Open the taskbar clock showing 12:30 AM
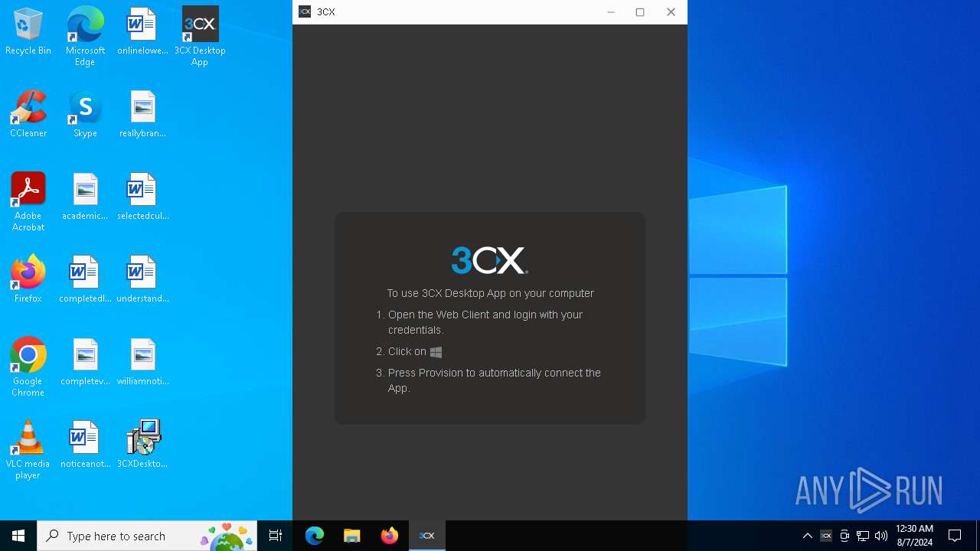The width and height of the screenshot is (980, 551). point(914,536)
